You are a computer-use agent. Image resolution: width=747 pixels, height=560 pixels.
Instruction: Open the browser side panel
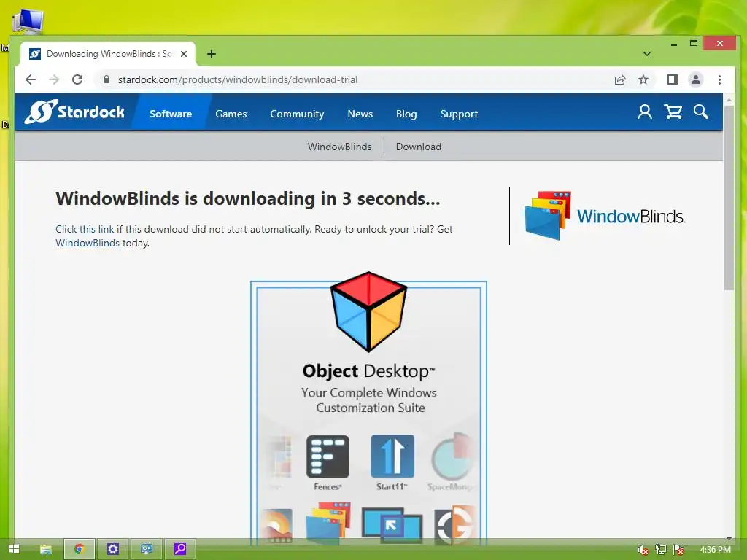pyautogui.click(x=672, y=79)
